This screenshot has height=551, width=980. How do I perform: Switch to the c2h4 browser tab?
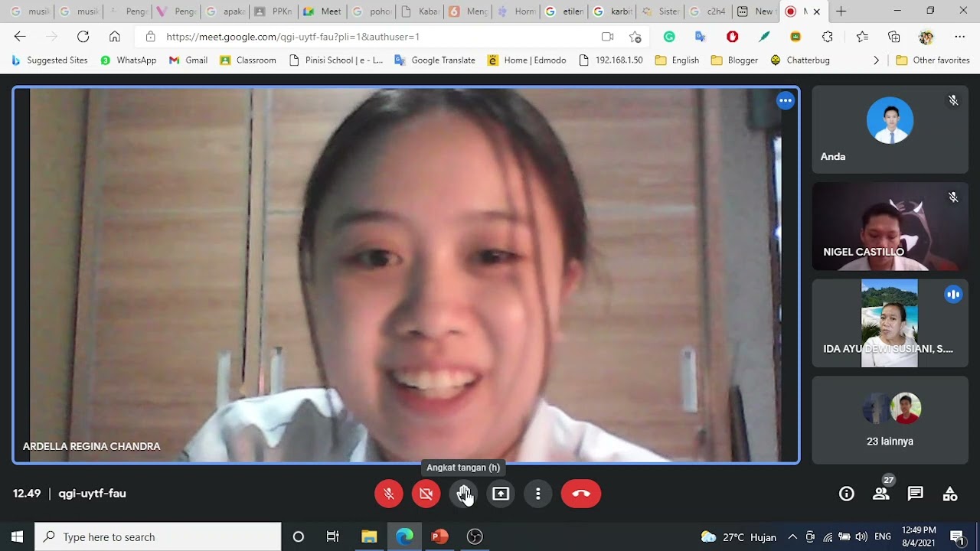pos(708,11)
